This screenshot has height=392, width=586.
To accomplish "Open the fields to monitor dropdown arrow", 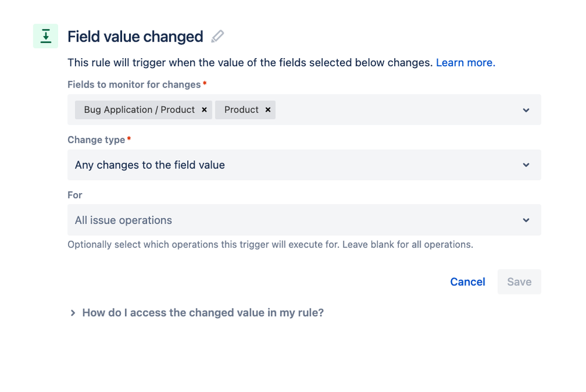I will (x=526, y=110).
